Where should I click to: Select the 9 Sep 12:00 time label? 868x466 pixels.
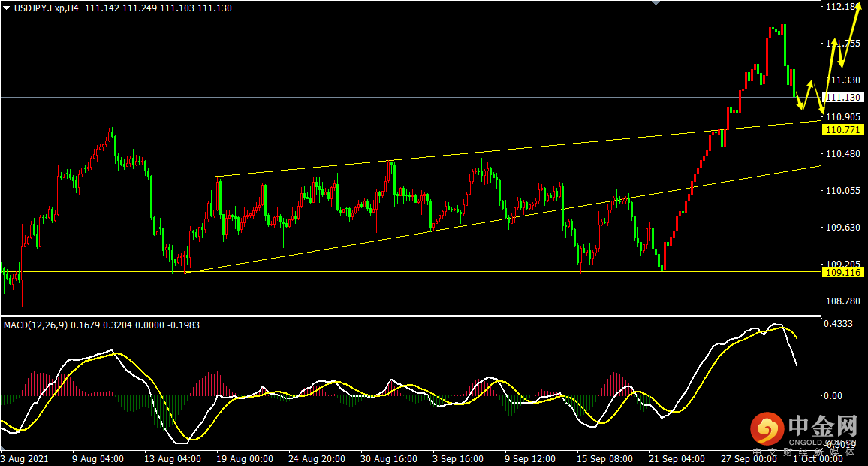click(530, 458)
